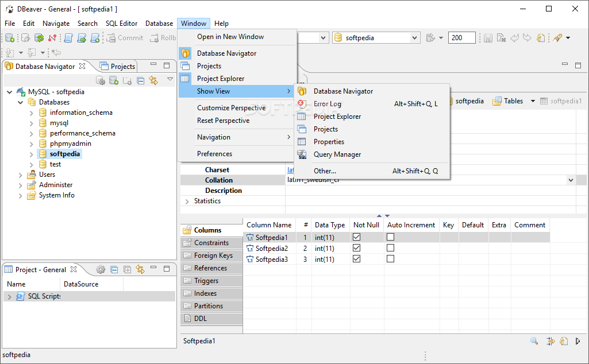Click the filter settings icon at bottom right
This screenshot has width=589, height=364.
click(550, 340)
